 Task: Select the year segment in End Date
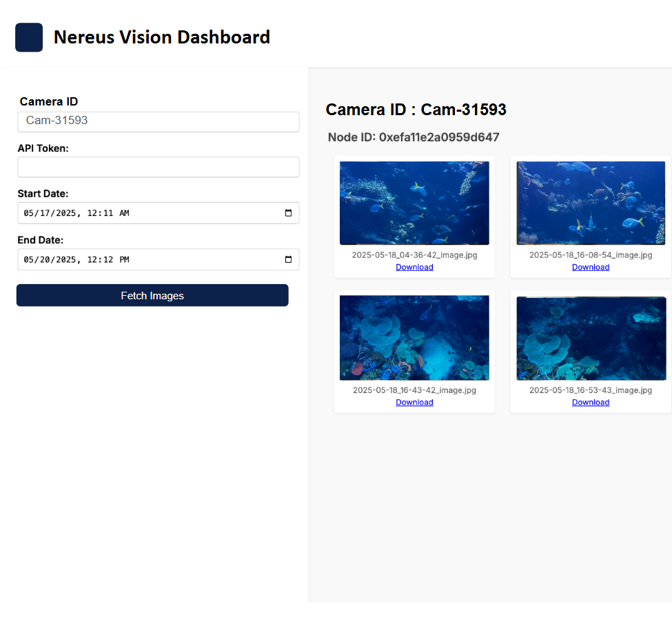65,259
